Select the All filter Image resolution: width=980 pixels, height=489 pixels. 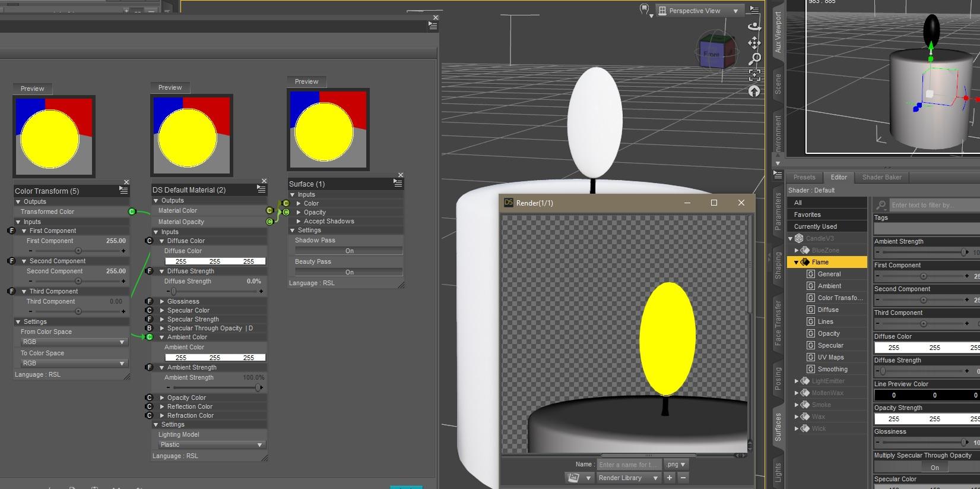click(x=827, y=203)
